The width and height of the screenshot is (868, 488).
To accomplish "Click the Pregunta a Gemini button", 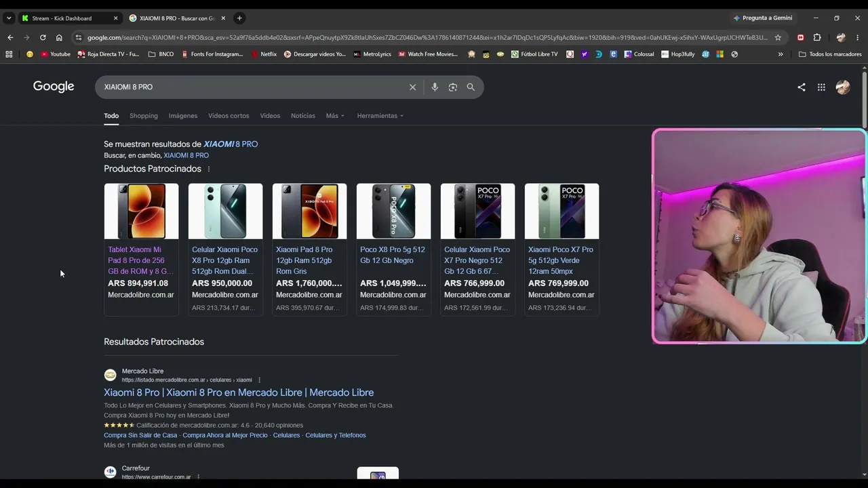I will click(762, 18).
